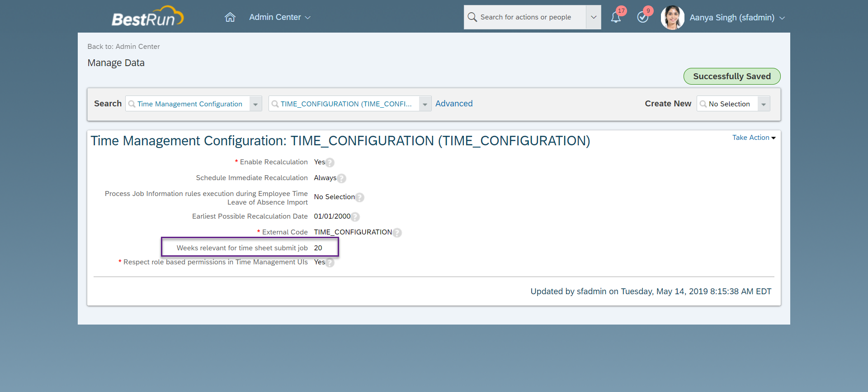Open to-do checkmark icon with 9 items

(643, 17)
